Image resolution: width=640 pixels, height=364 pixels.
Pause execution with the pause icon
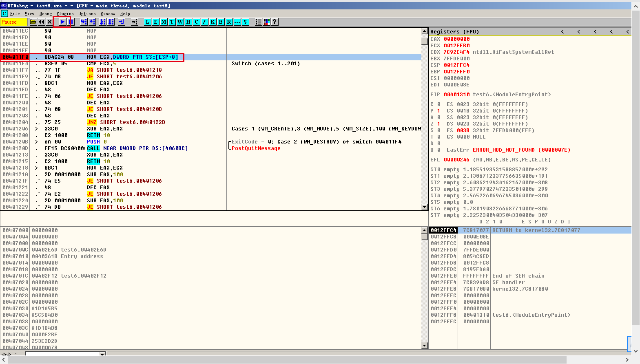coord(71,22)
